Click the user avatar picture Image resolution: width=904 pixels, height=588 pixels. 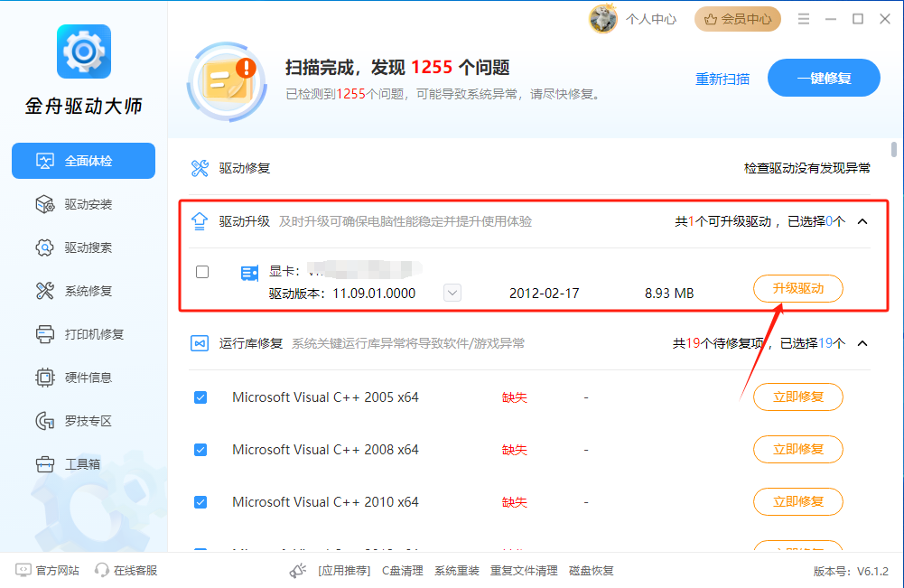click(x=603, y=19)
